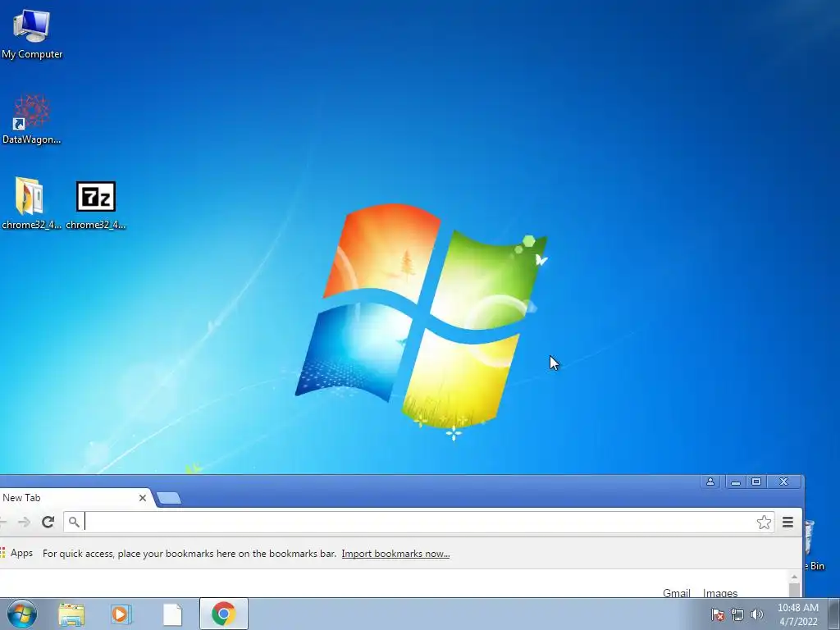Reload the page in Chrome
Viewport: 840px width, 630px height.
pos(48,522)
